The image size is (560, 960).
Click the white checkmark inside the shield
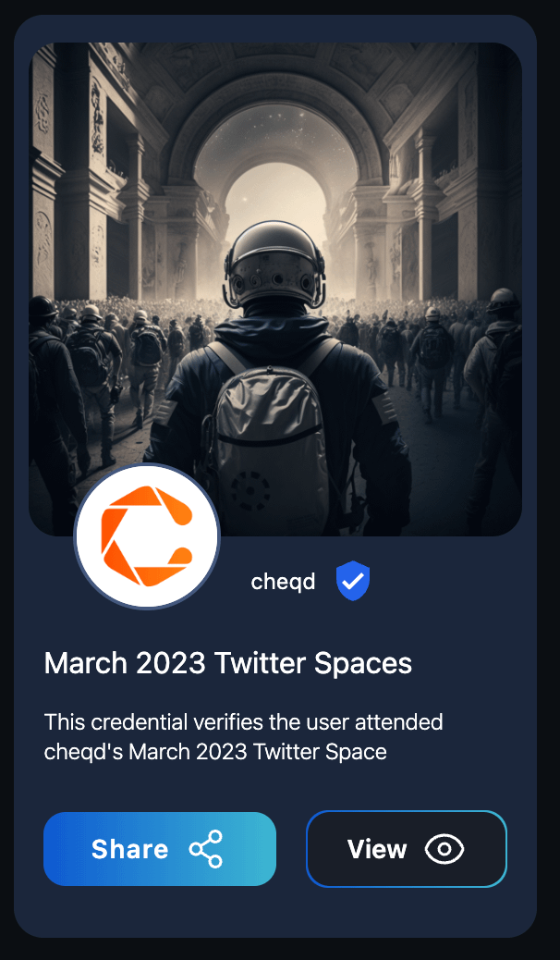[352, 581]
